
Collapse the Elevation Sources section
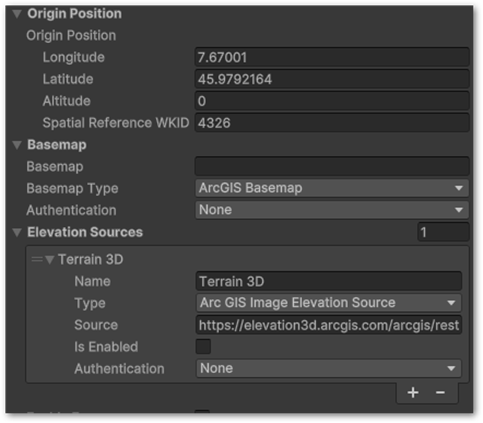[x=17, y=232]
